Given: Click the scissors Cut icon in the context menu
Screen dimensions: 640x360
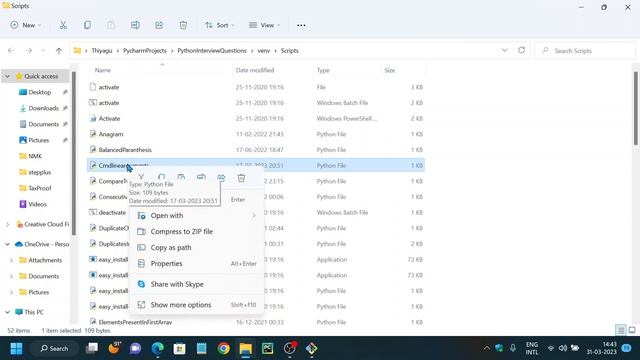Looking at the screenshot, I should click(x=141, y=177).
